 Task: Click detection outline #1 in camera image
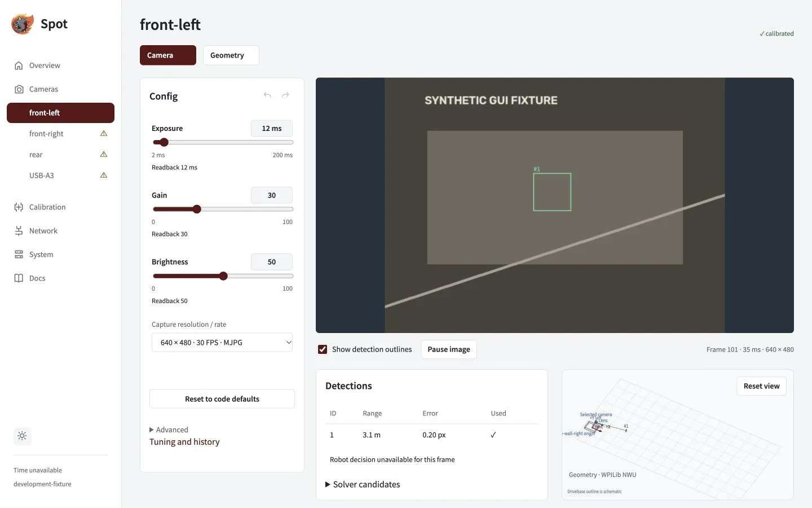click(552, 192)
